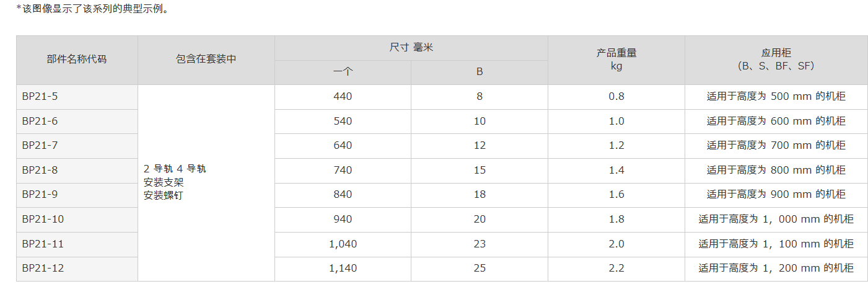
Task: Select the 1,140 dimension value
Action: click(343, 269)
